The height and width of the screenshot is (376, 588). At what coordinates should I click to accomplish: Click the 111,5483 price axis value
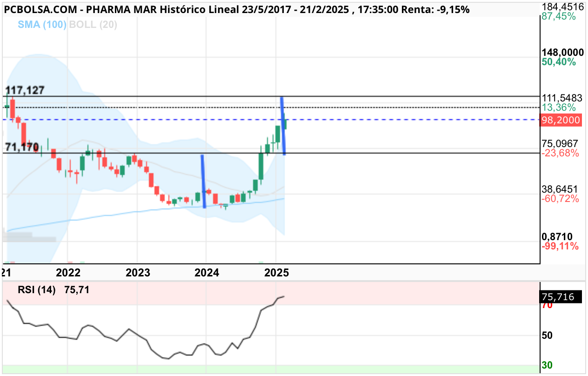pos(562,98)
